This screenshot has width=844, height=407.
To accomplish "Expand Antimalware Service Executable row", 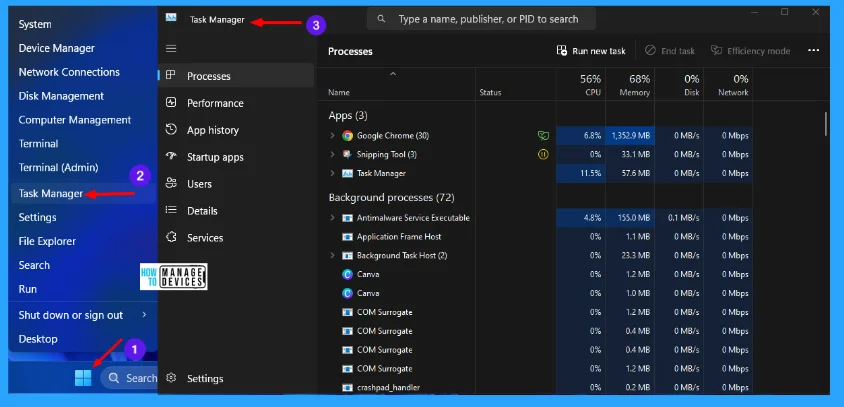I will click(332, 218).
